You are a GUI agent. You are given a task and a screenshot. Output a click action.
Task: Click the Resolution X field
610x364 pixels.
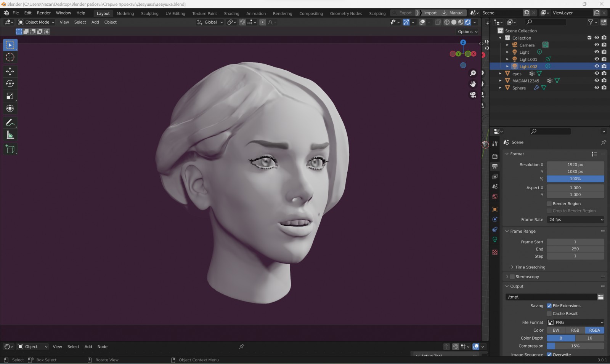coord(575,165)
